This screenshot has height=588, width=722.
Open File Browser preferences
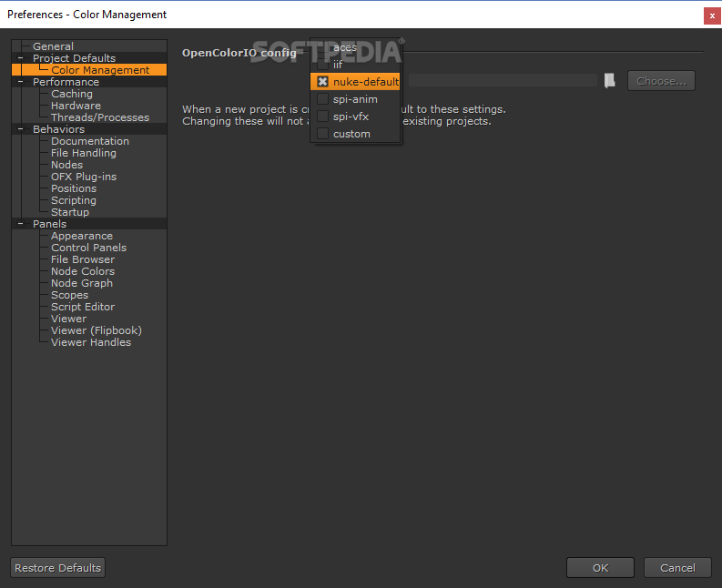tap(83, 259)
